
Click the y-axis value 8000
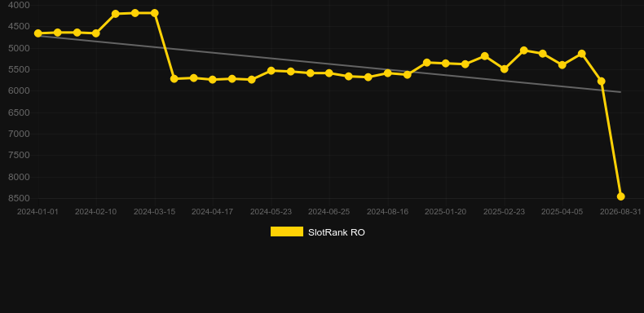coord(19,177)
